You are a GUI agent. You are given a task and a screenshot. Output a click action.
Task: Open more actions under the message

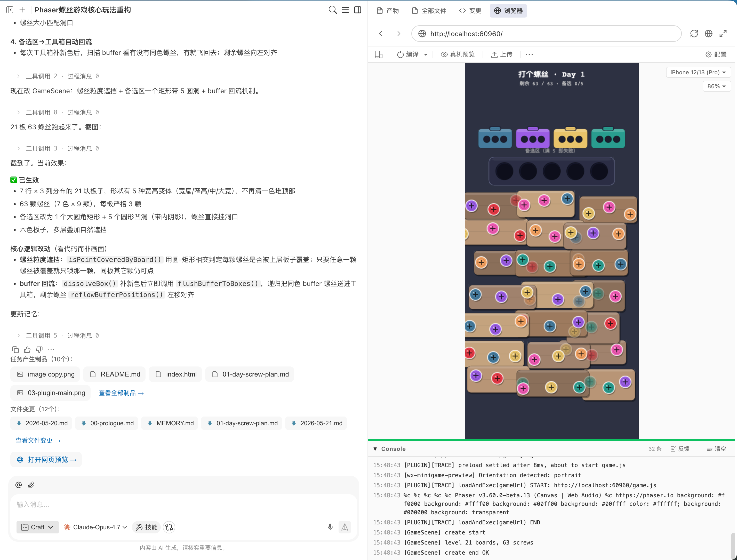point(51,349)
